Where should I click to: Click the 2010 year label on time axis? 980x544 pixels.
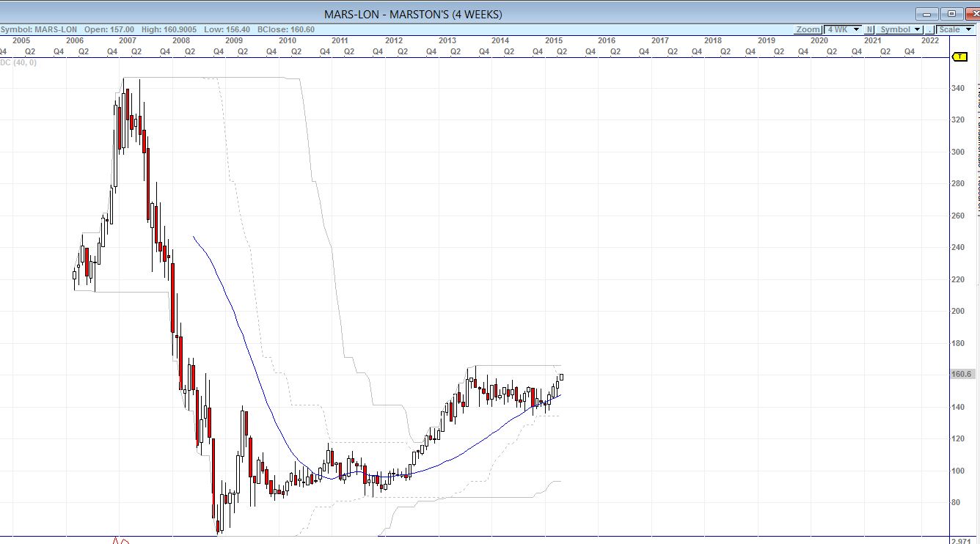coord(287,41)
